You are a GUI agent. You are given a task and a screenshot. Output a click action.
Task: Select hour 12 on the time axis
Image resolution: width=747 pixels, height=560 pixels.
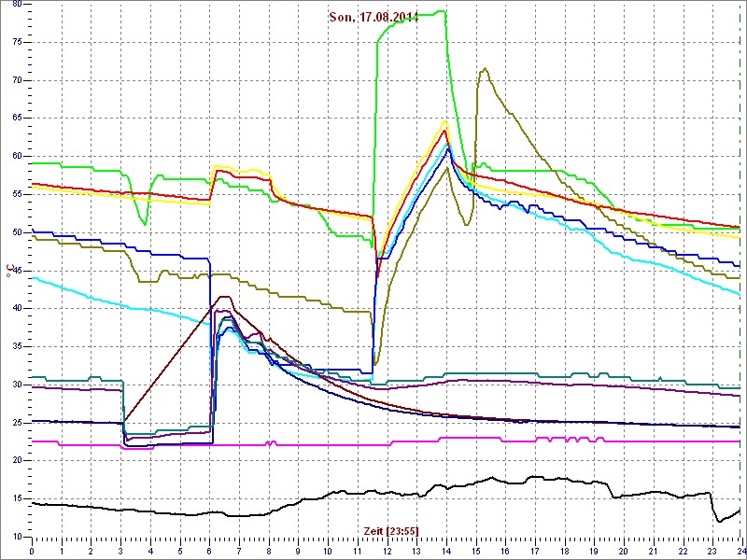click(x=387, y=551)
